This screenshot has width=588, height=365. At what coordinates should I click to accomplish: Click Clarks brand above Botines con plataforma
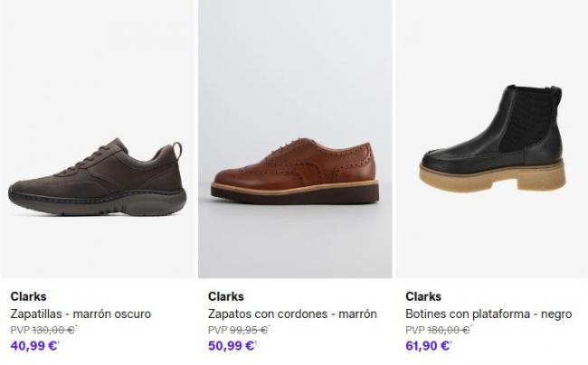click(x=423, y=296)
